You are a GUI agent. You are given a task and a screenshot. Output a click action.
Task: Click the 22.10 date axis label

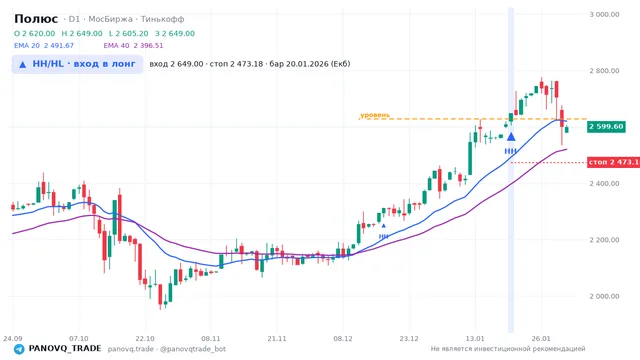click(x=145, y=338)
